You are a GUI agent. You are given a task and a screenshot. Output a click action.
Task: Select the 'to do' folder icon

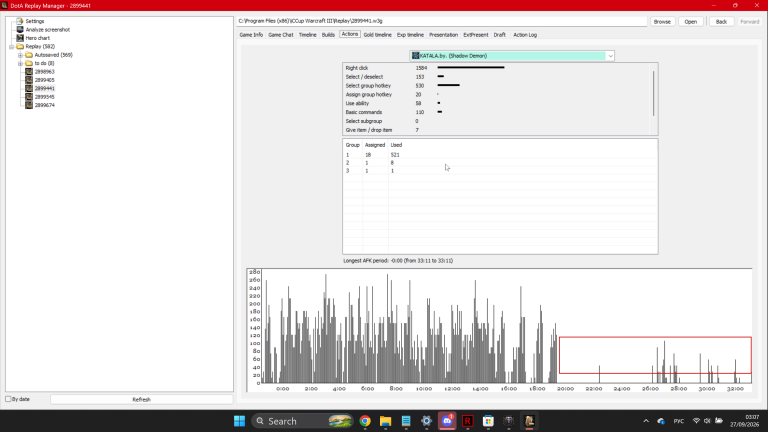[x=29, y=63]
